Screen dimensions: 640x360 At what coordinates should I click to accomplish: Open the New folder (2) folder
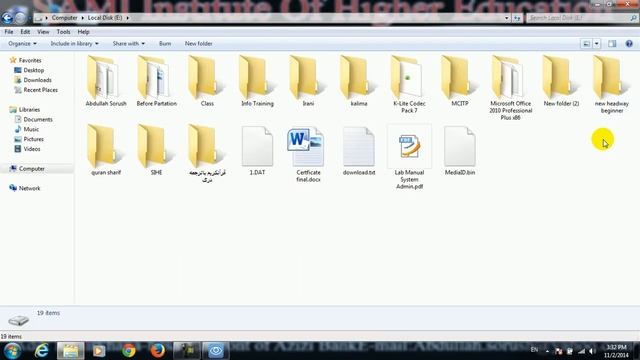pyautogui.click(x=561, y=82)
